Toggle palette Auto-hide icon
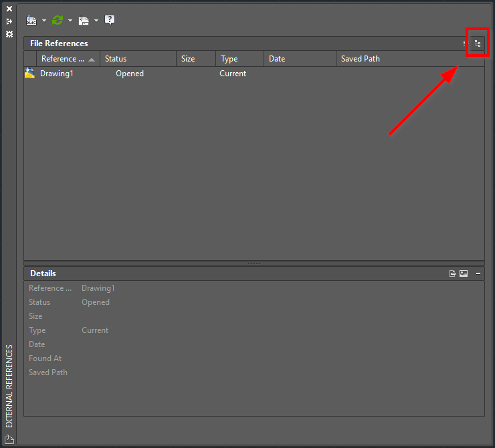The width and height of the screenshot is (495, 448). click(9, 21)
